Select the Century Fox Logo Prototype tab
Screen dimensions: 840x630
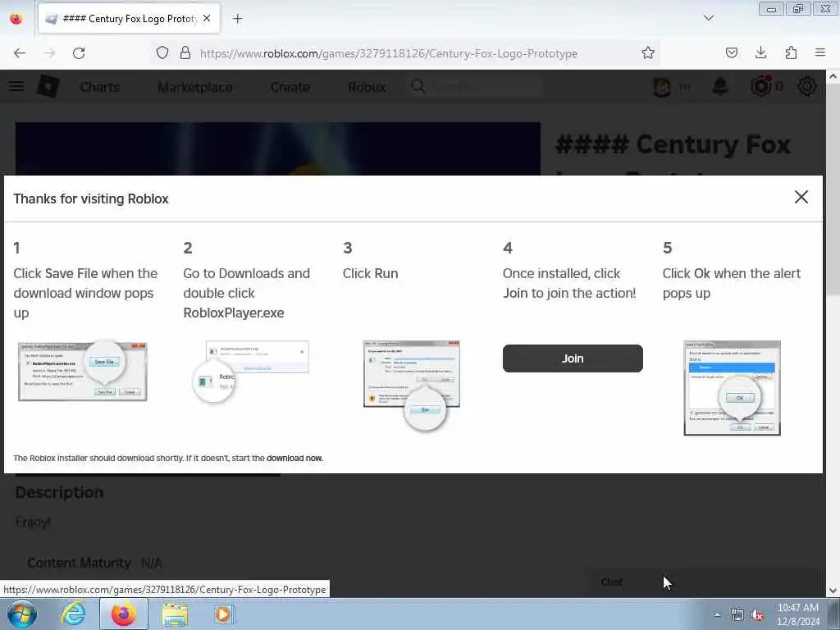tap(129, 18)
